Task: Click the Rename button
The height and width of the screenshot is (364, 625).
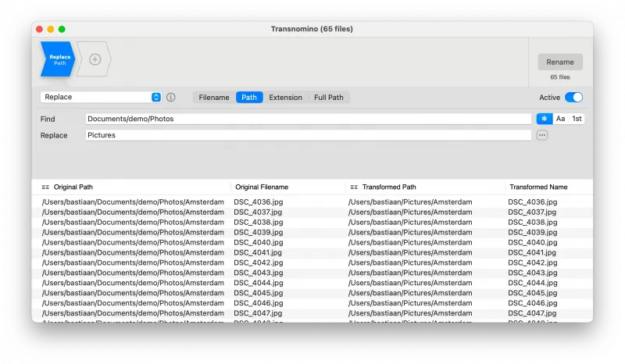Action: [560, 62]
